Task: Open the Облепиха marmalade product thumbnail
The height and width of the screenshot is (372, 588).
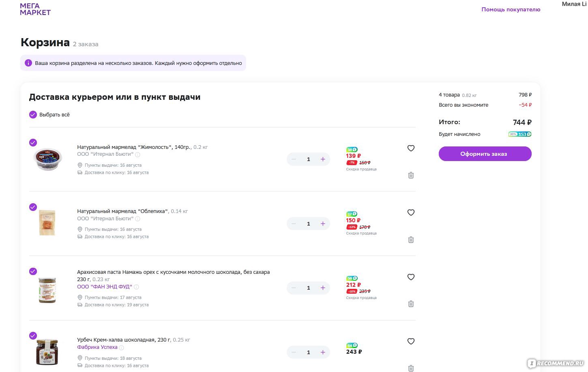Action: pos(47,223)
